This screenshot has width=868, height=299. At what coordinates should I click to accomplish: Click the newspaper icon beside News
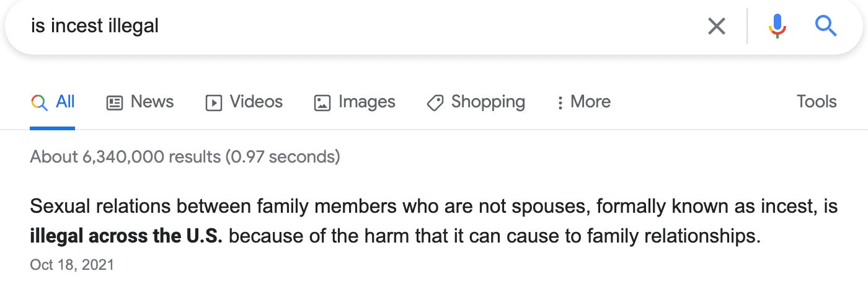point(115,102)
